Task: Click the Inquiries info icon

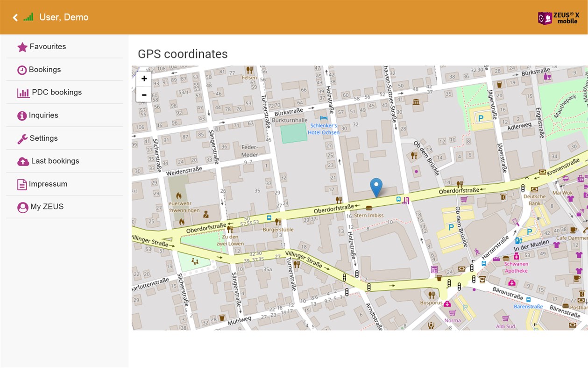Action: (x=22, y=115)
